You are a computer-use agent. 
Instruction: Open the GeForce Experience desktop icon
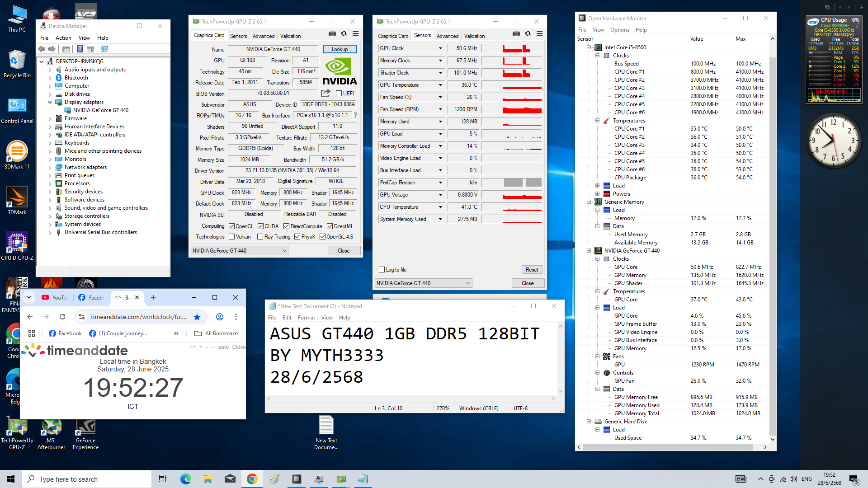point(85,434)
